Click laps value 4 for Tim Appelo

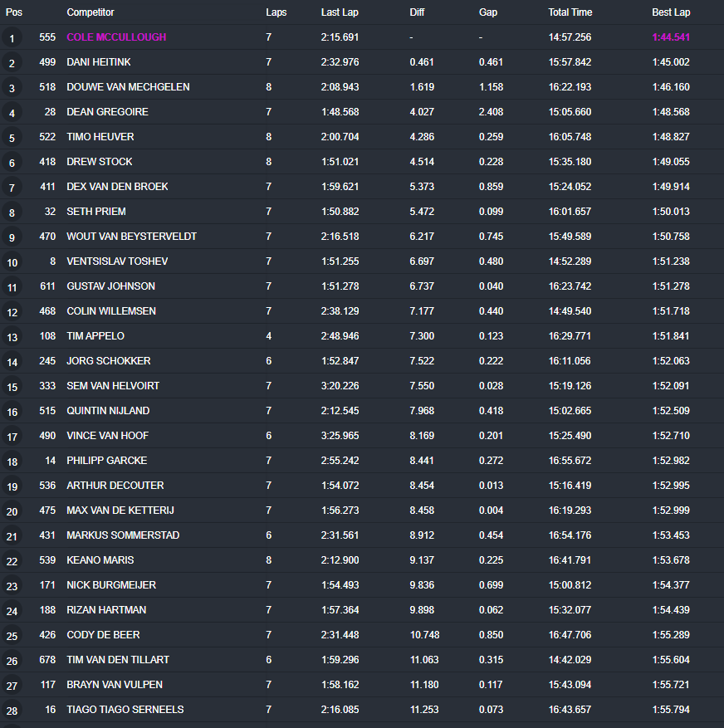point(268,336)
